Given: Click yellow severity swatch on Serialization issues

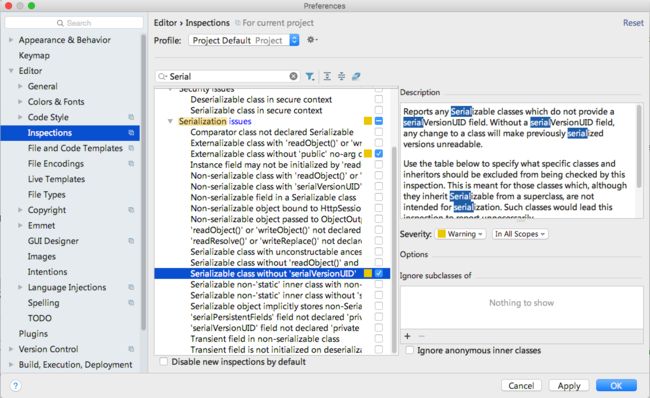Looking at the screenshot, I should 368,121.
